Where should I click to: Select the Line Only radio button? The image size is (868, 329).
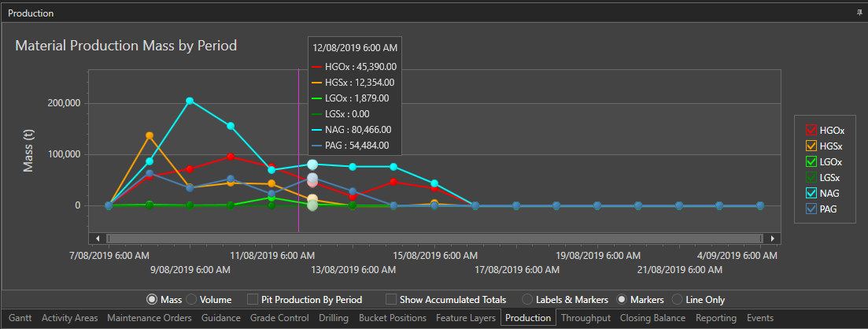point(677,300)
